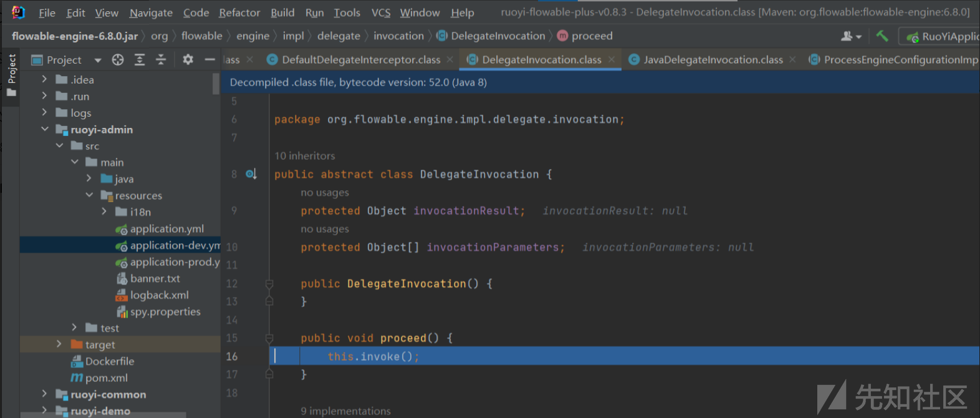
Task: Open the File menu
Action: pos(47,12)
